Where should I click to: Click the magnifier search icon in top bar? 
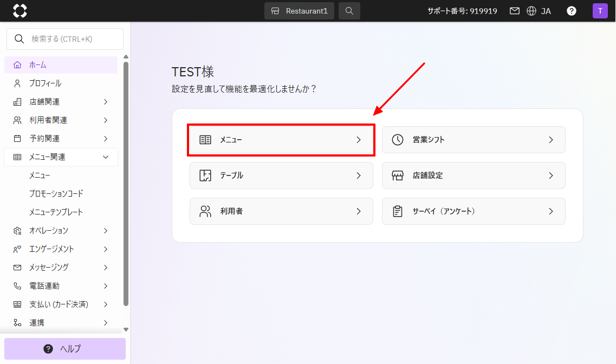(x=349, y=11)
